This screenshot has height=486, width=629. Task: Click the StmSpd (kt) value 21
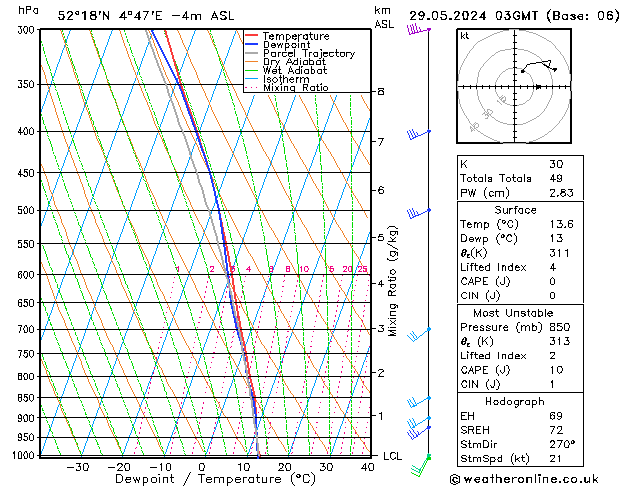coord(555,458)
